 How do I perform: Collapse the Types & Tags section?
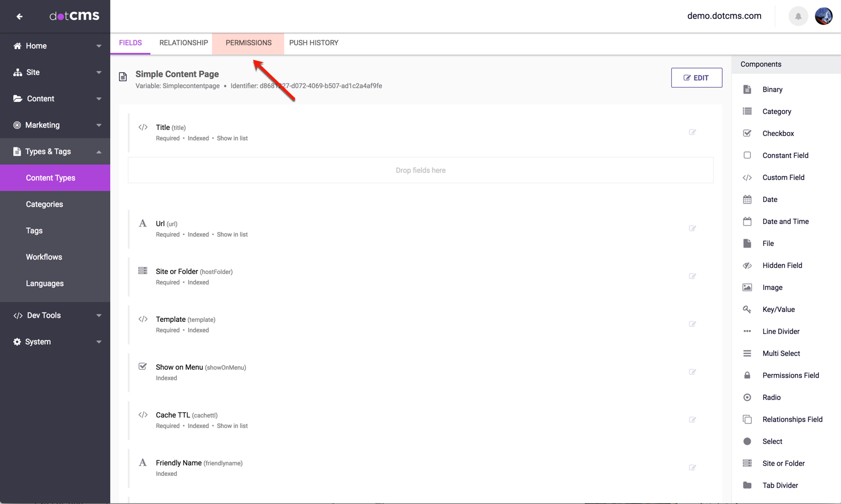coord(99,152)
